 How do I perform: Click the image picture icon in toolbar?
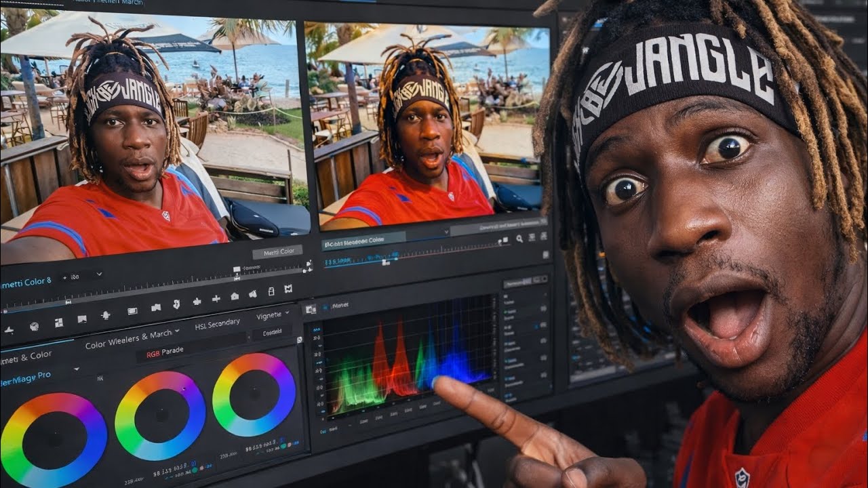tap(82, 319)
